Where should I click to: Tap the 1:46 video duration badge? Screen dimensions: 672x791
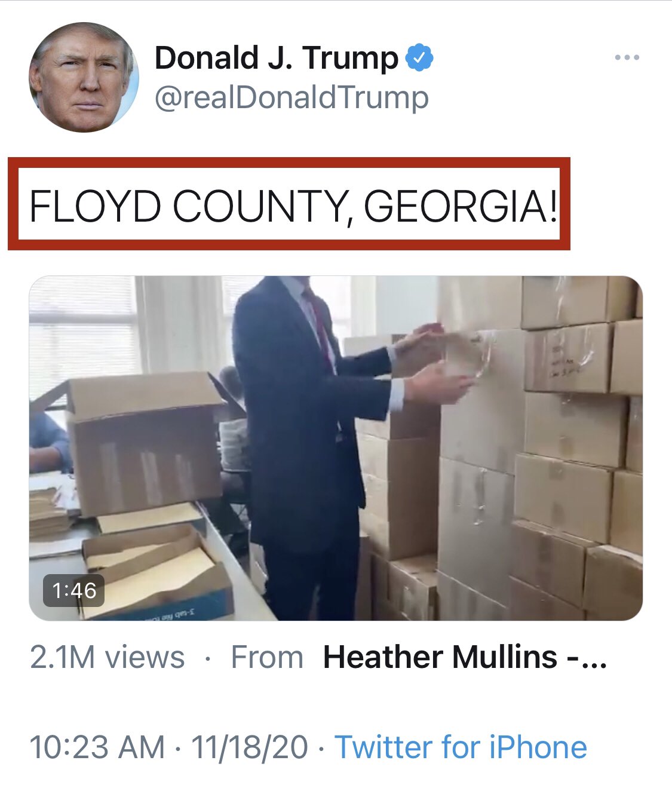74,590
